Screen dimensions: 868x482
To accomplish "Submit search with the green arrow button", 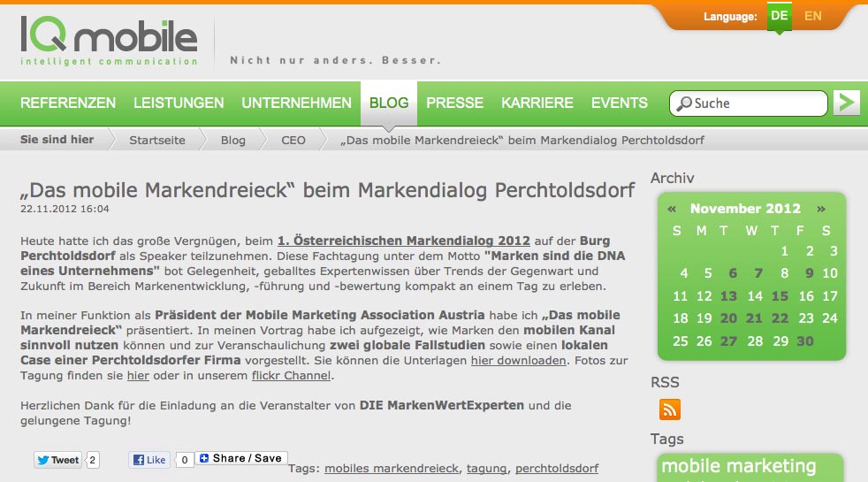I will [847, 103].
